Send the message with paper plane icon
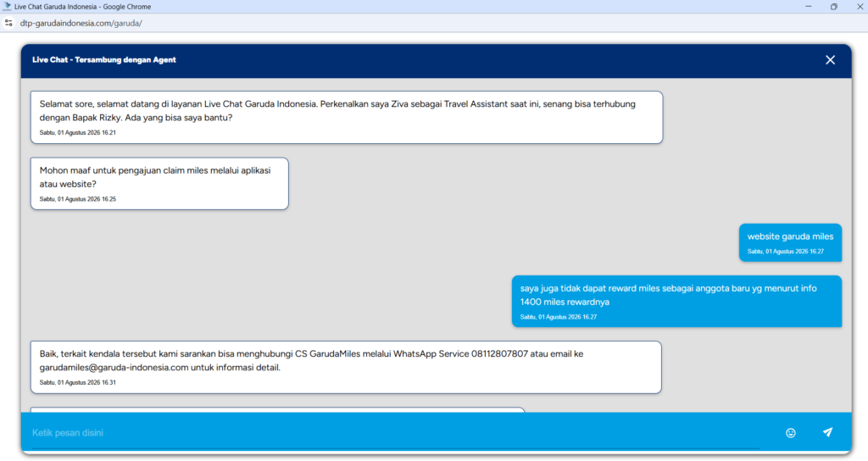Viewport: 868px width, 461px height. pyautogui.click(x=827, y=432)
